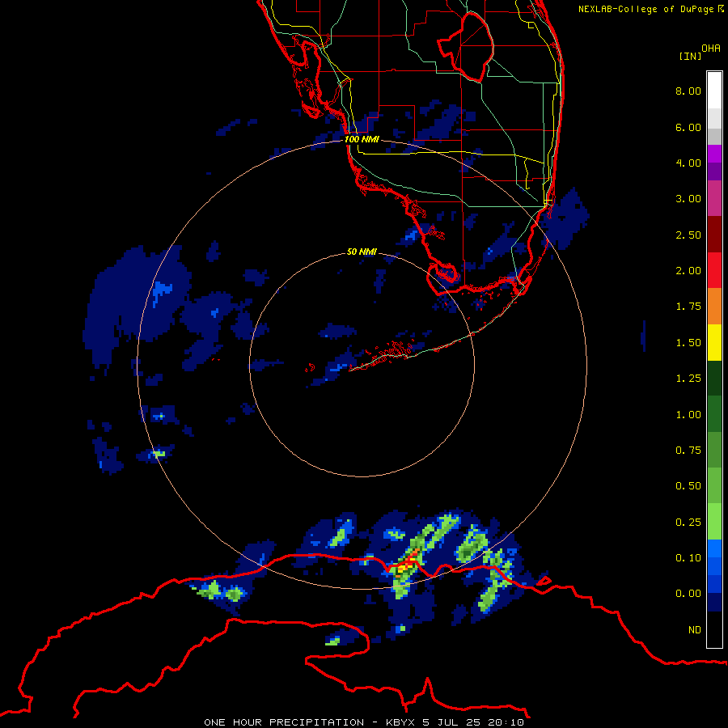Click the 50 NMI range ring label

point(362,252)
